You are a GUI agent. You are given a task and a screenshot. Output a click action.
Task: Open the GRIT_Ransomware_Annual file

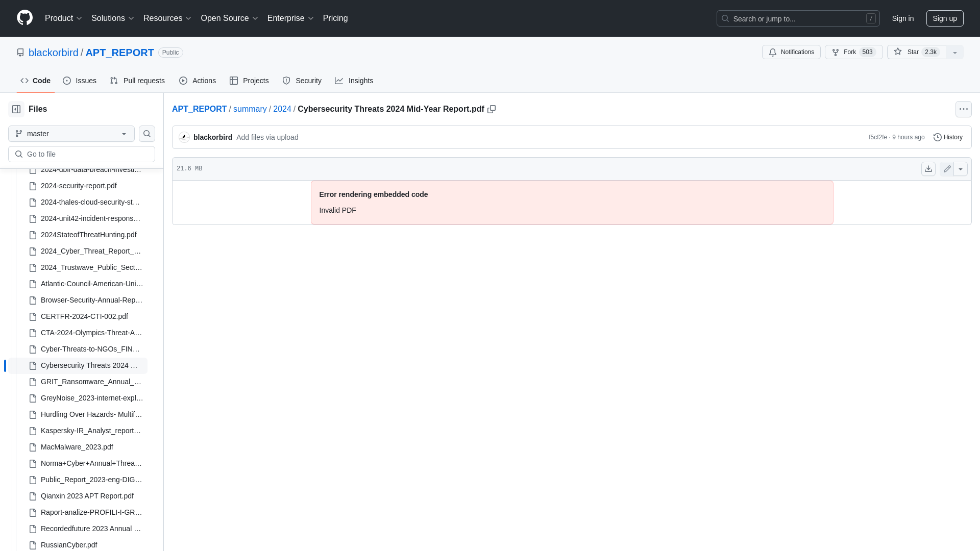coord(91,382)
